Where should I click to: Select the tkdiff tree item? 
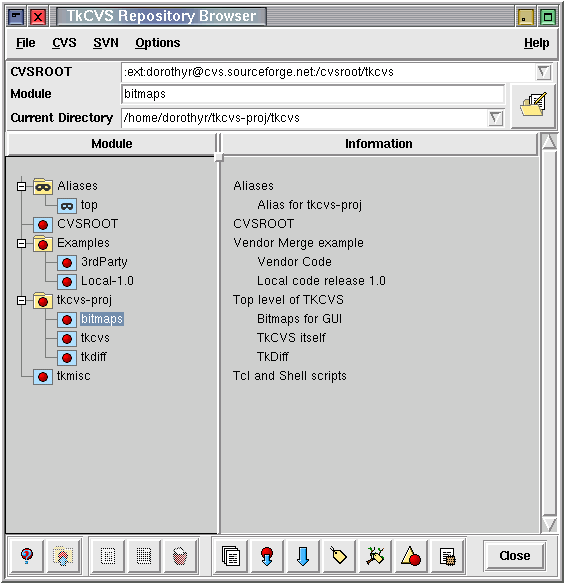[94, 357]
